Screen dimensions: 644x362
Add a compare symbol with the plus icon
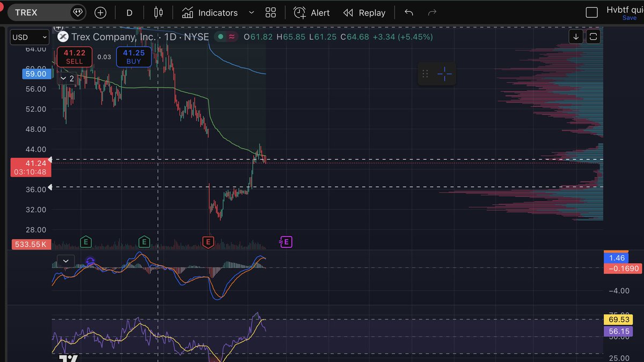click(100, 12)
